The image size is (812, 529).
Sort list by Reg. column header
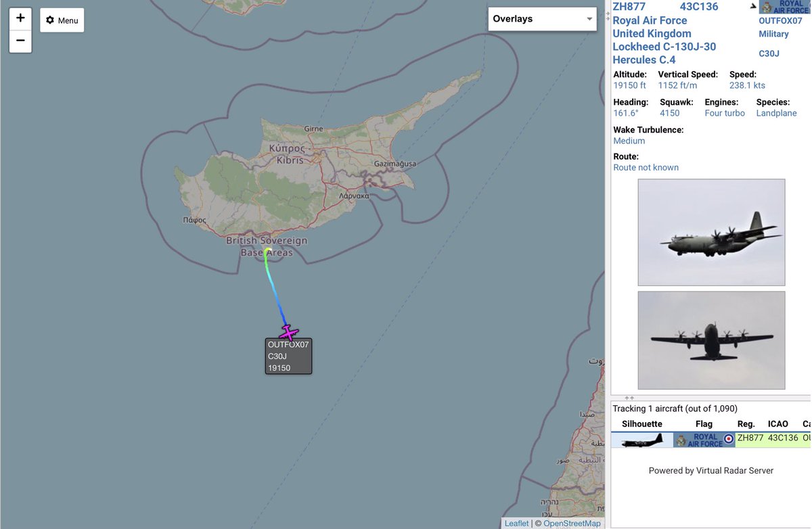pyautogui.click(x=746, y=424)
